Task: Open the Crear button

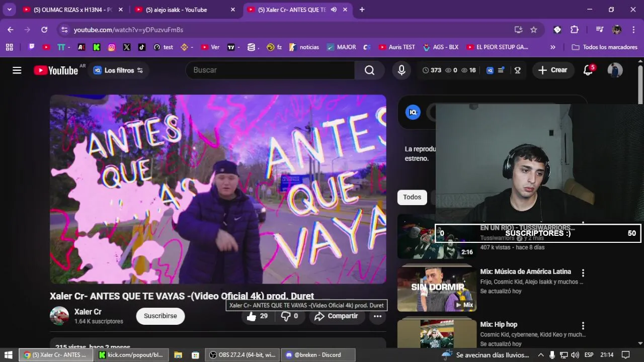Action: (552, 70)
